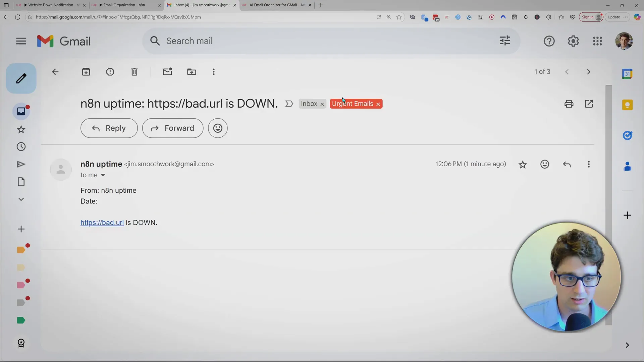
Task: Click the Forward button
Action: click(173, 128)
